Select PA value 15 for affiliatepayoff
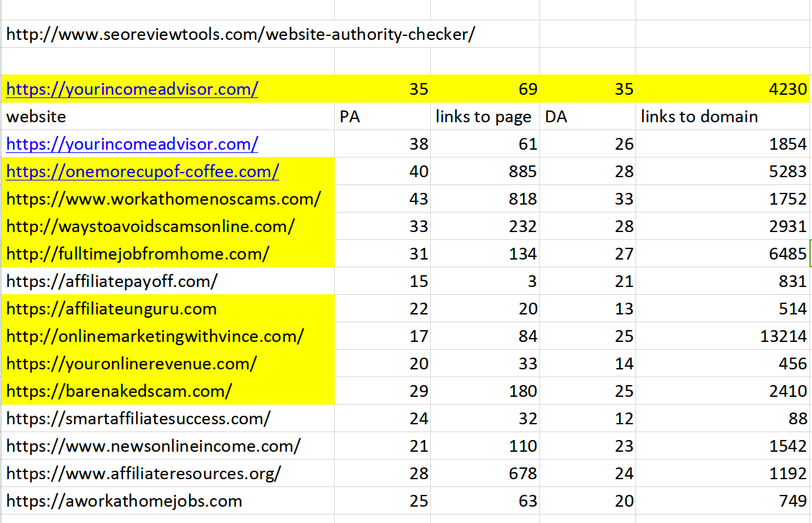 click(x=382, y=281)
